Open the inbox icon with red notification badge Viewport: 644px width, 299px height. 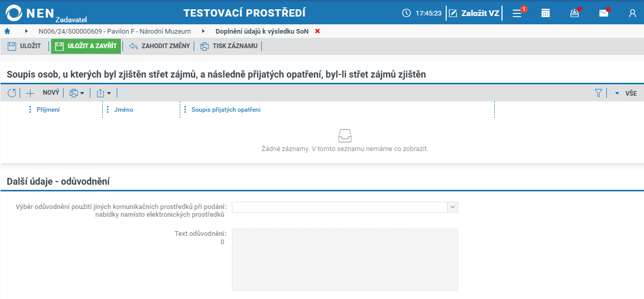click(x=574, y=12)
